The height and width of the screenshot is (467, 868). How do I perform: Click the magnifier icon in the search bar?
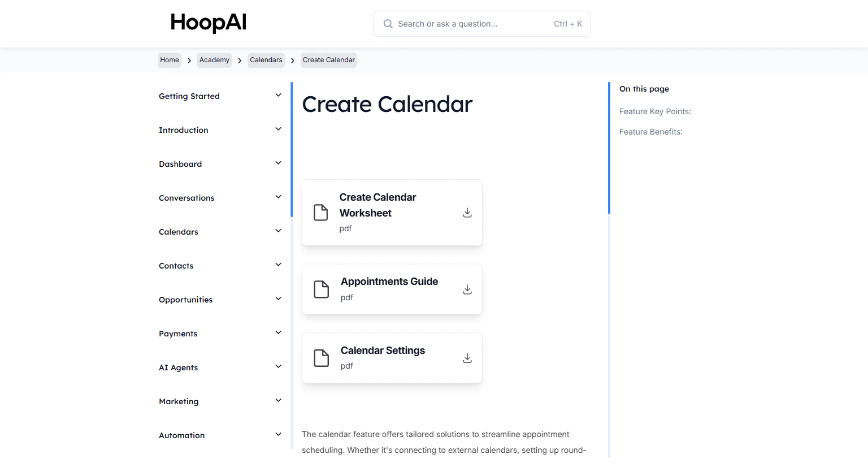tap(388, 24)
